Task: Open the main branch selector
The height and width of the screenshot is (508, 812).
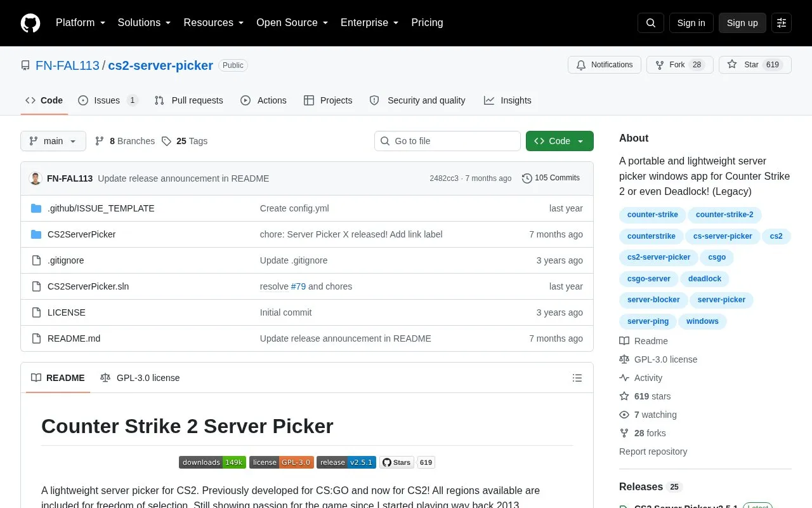Action: (x=53, y=141)
